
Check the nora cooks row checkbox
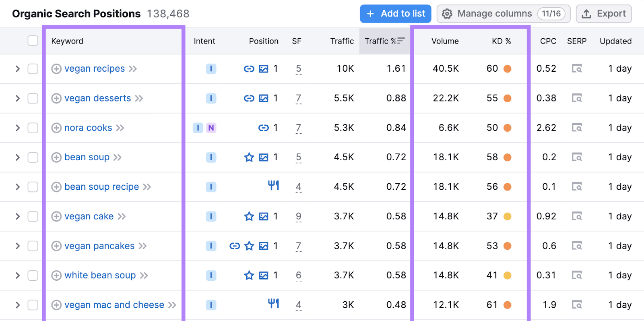33,128
